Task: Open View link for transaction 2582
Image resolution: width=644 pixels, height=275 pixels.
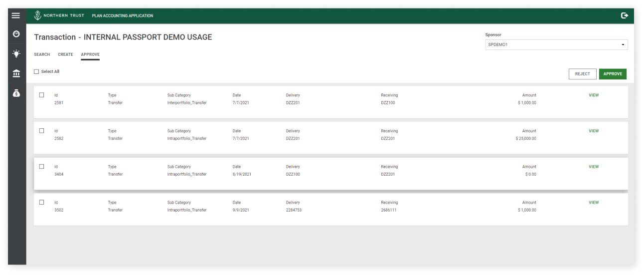Action: click(593, 131)
